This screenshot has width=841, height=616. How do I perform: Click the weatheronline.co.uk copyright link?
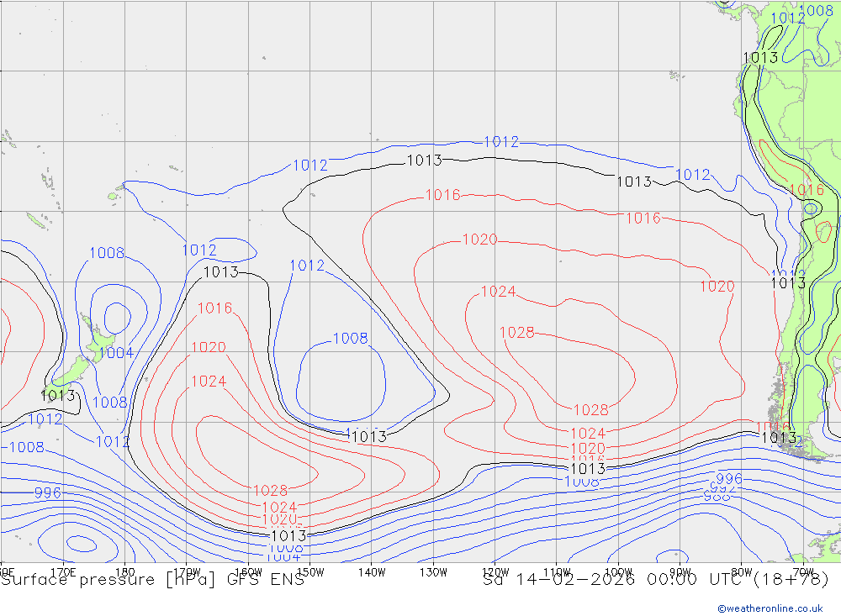pos(770,608)
